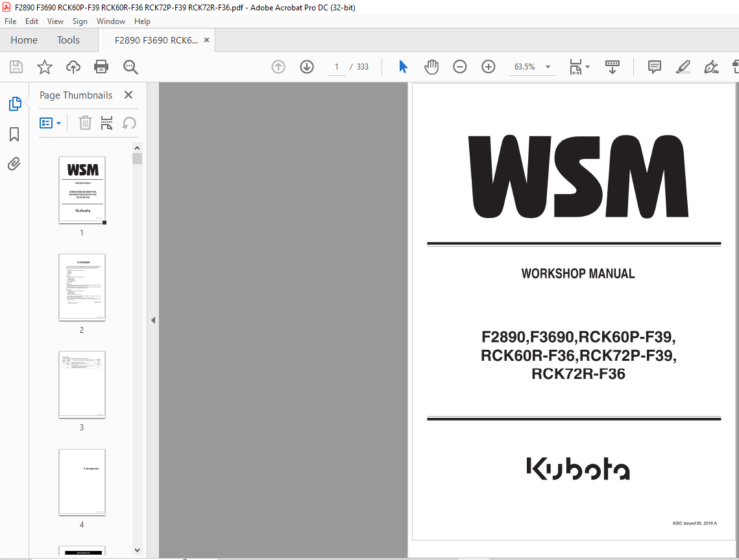Viewport: 739px width, 560px height.
Task: Open the Sign document pen tool
Action: click(711, 67)
